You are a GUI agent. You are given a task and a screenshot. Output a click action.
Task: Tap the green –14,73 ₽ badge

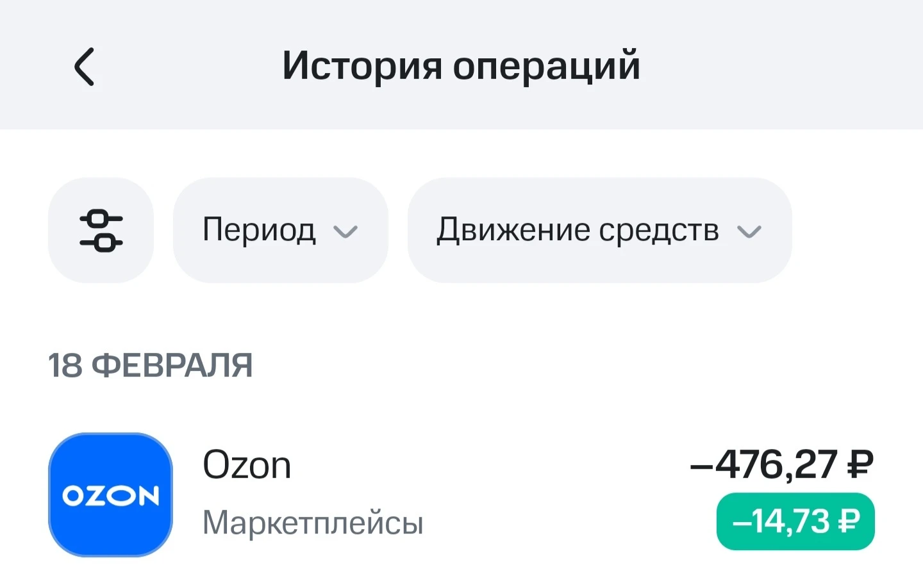click(795, 521)
